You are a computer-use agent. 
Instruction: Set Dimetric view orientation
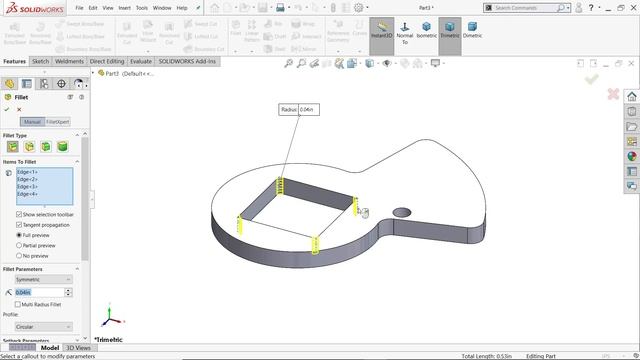(x=472, y=30)
